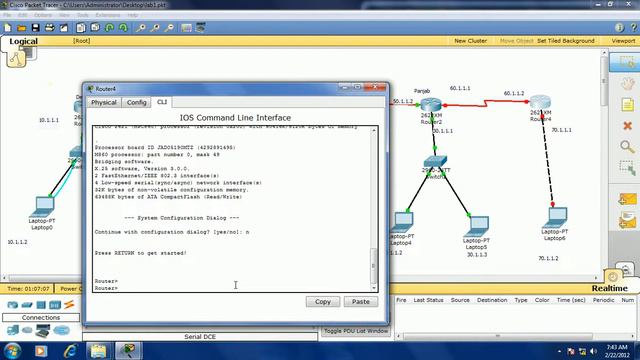
Task: Open the custom devices dialog icon
Action: tap(200, 28)
